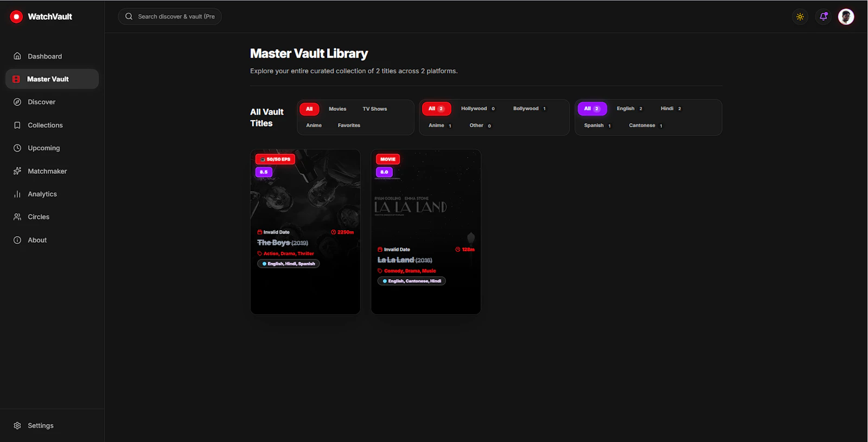
Task: Open notifications bell icon
Action: (x=824, y=17)
